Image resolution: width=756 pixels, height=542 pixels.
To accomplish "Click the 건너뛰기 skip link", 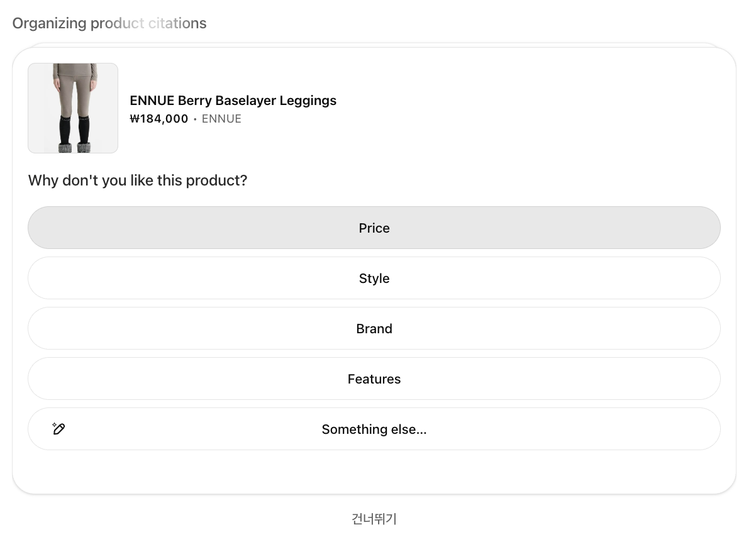I will [374, 519].
